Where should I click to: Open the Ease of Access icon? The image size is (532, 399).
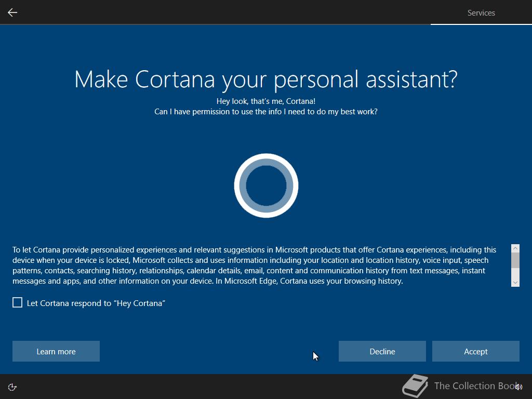pyautogui.click(x=12, y=387)
